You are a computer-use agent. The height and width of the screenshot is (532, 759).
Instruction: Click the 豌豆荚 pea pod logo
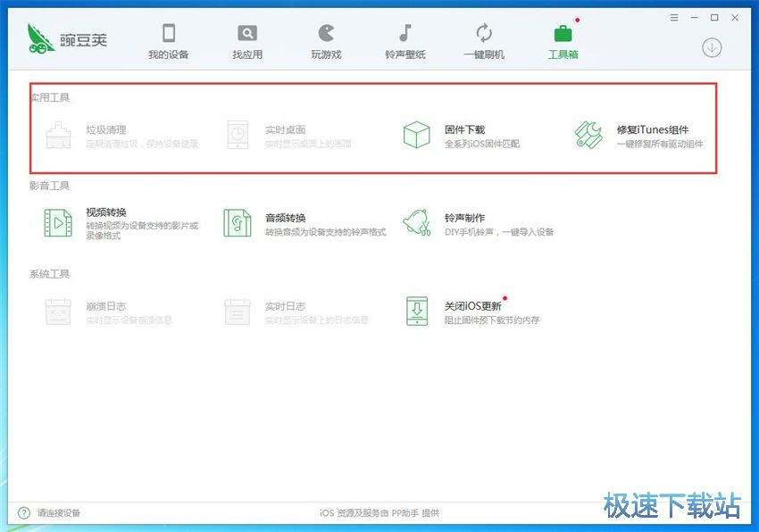click(x=41, y=38)
